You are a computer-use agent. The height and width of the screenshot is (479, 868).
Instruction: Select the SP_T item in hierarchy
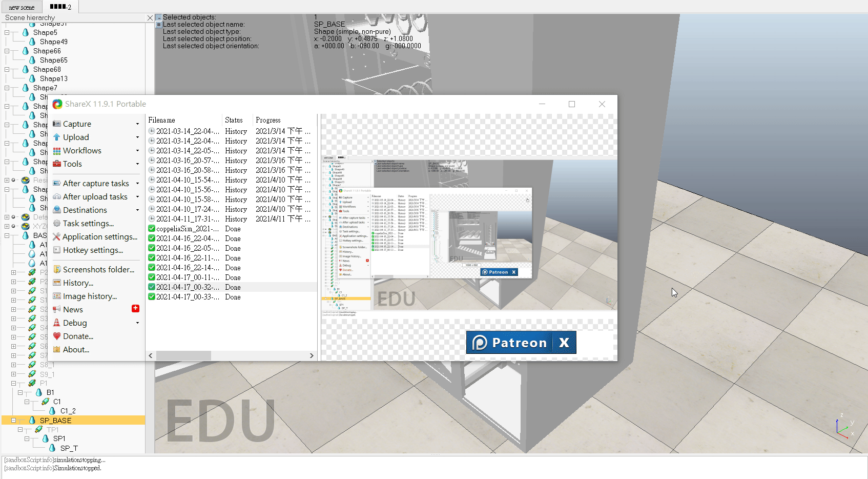[69, 448]
